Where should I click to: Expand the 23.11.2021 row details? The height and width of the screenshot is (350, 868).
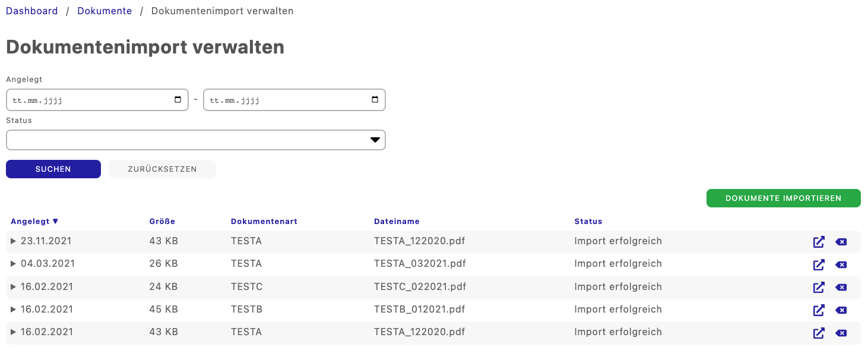click(14, 241)
